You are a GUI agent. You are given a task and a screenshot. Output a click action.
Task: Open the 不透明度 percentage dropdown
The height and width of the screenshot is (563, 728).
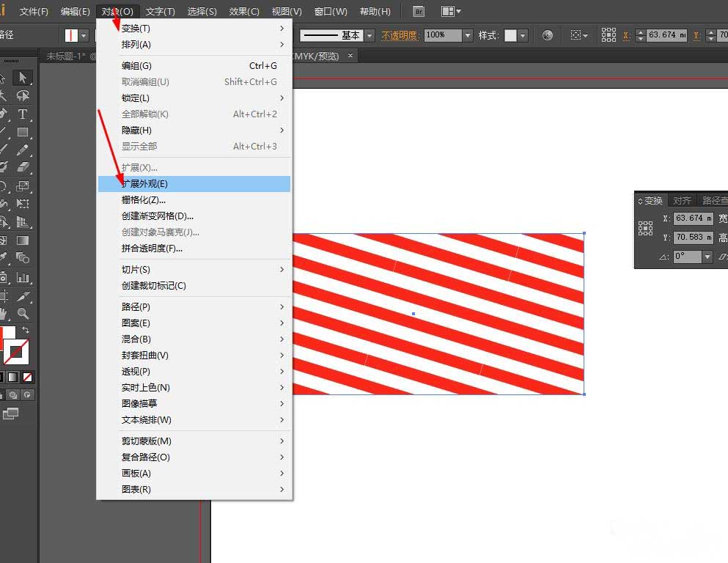[468, 34]
